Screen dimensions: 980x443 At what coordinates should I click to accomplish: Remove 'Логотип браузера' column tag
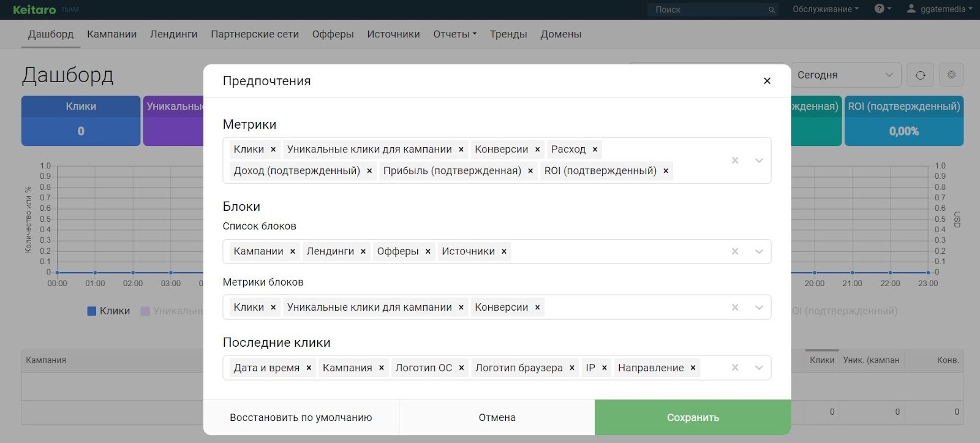tap(572, 368)
